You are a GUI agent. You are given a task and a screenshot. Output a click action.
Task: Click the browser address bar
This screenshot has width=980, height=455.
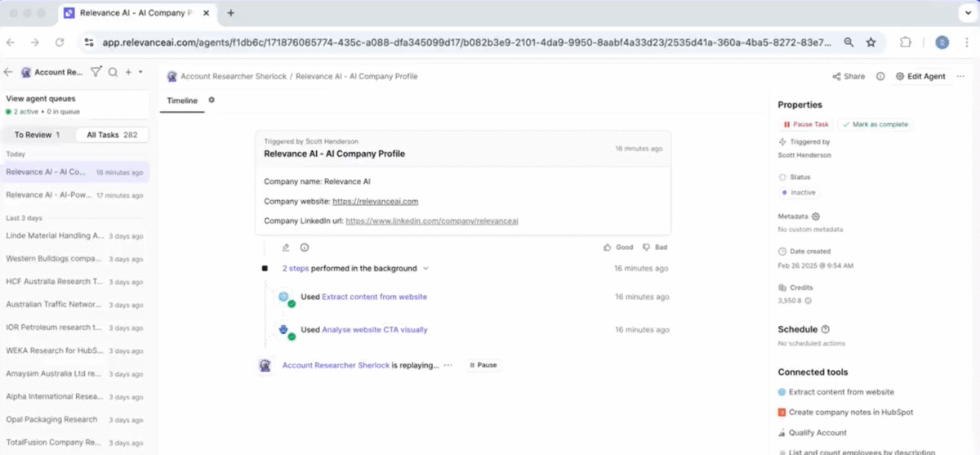tap(465, 42)
